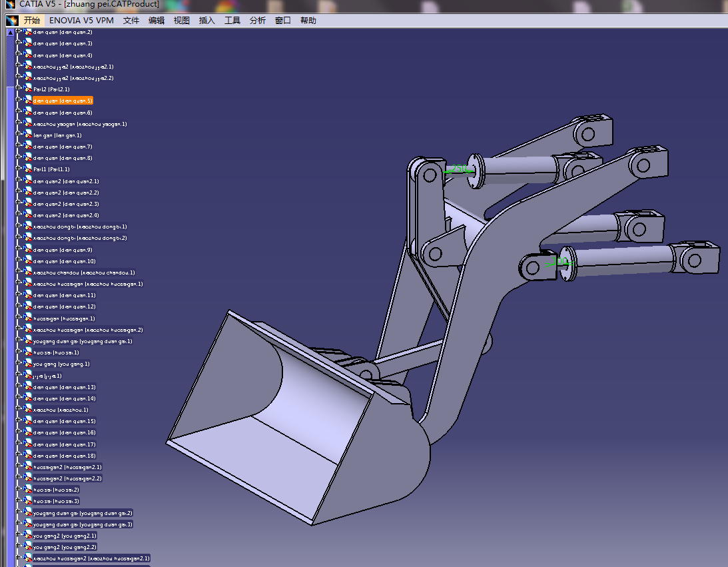728x567 pixels.
Task: Select the 'huosai.3' tree item
Action: click(57, 500)
